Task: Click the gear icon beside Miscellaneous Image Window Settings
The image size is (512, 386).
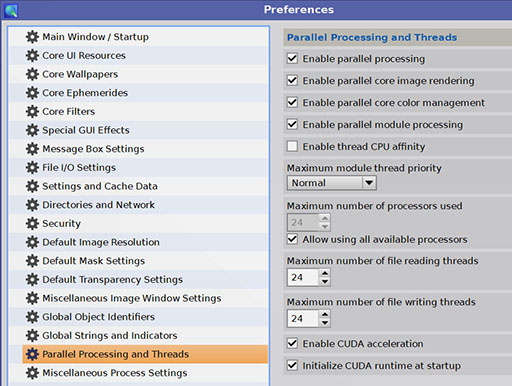Action: click(32, 298)
